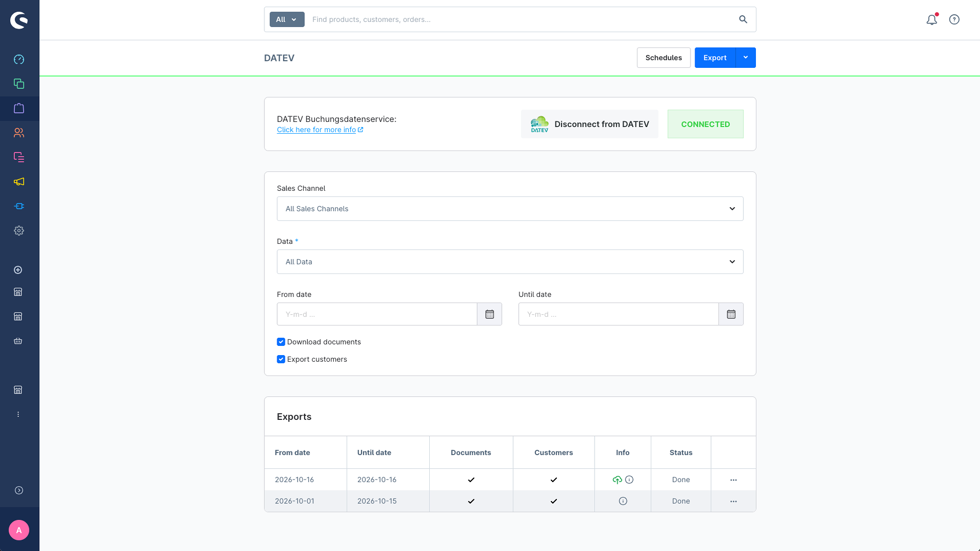Open actions menu for 2026-10-01 export

click(x=733, y=502)
